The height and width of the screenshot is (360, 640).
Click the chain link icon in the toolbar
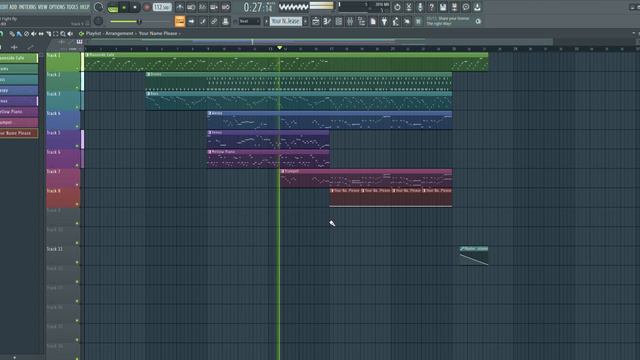(214, 21)
